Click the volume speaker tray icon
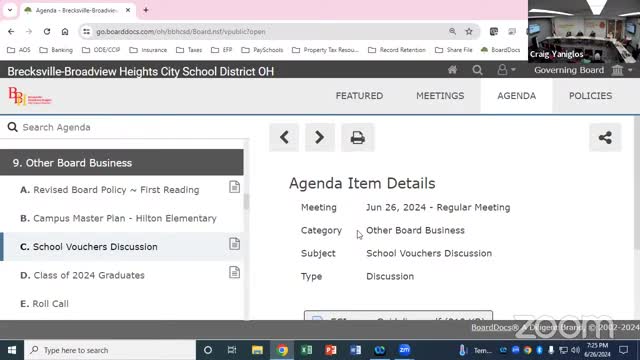Image resolution: width=640 pixels, height=360 pixels. pos(576,350)
